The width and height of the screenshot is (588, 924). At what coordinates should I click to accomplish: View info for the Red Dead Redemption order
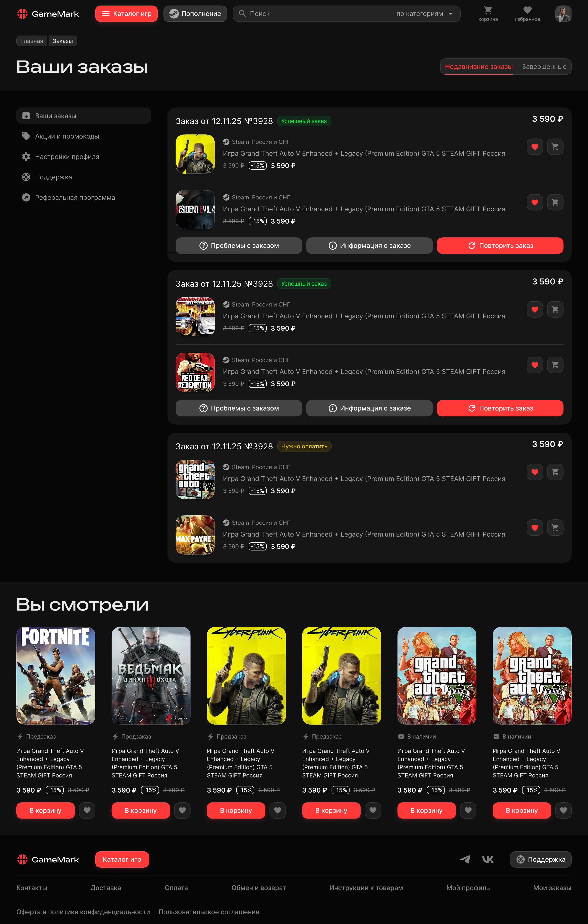coord(370,408)
